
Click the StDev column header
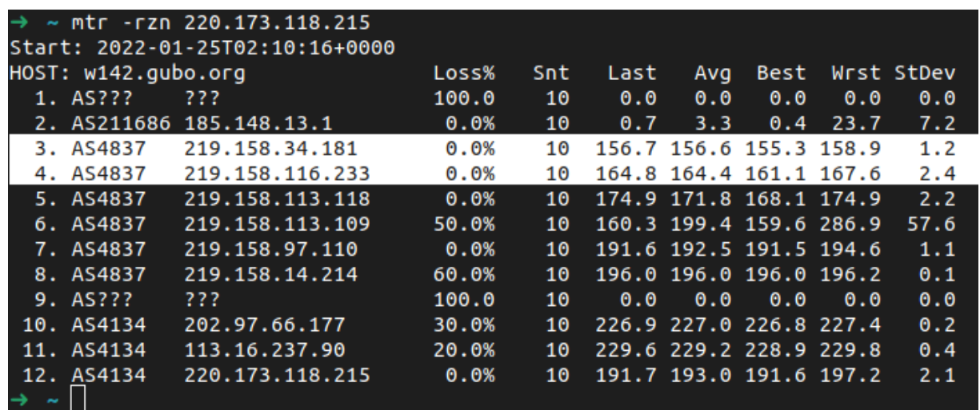(x=924, y=74)
